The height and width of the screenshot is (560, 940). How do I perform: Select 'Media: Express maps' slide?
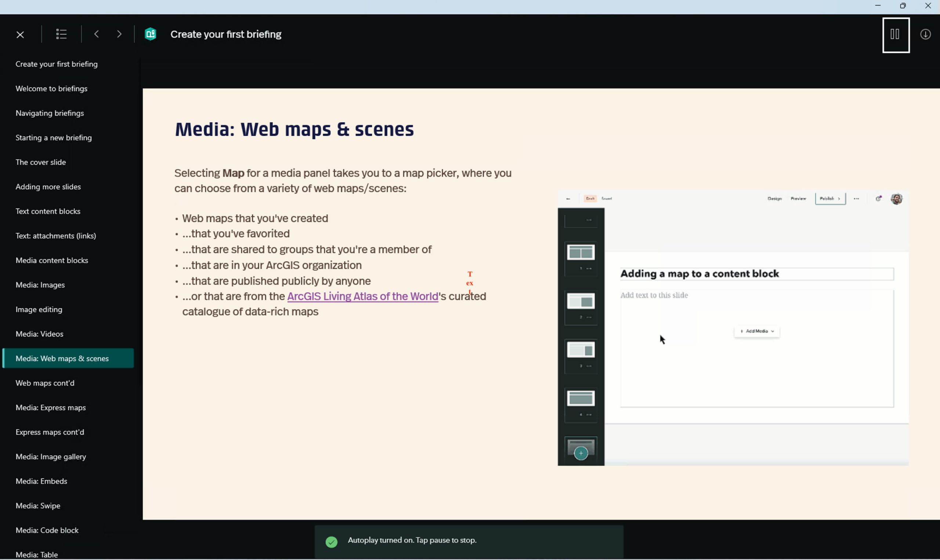pyautogui.click(x=51, y=407)
